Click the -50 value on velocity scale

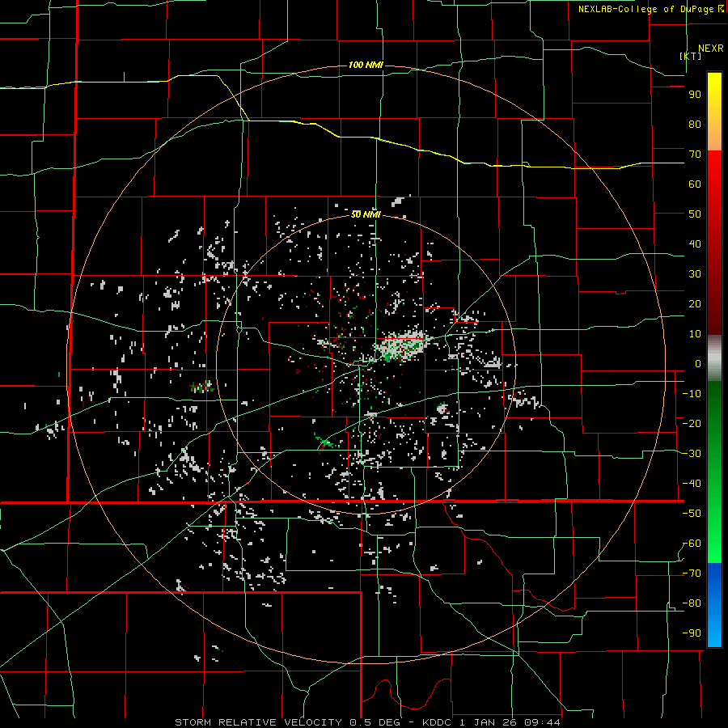pyautogui.click(x=692, y=514)
